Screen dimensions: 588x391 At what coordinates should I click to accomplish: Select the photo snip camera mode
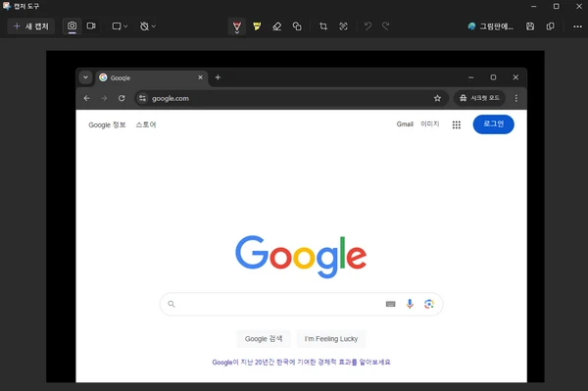pyautogui.click(x=72, y=25)
